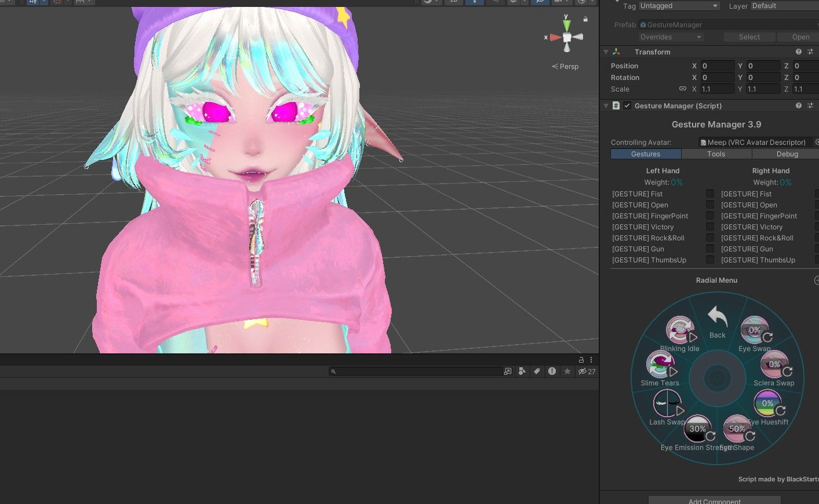Select Slime Tears radial menu item
The image size is (819, 504).
coord(660,365)
